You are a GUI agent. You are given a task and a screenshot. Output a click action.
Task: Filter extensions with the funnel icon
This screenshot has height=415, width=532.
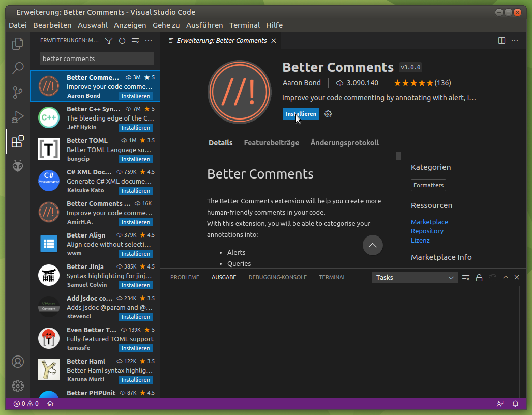(109, 41)
